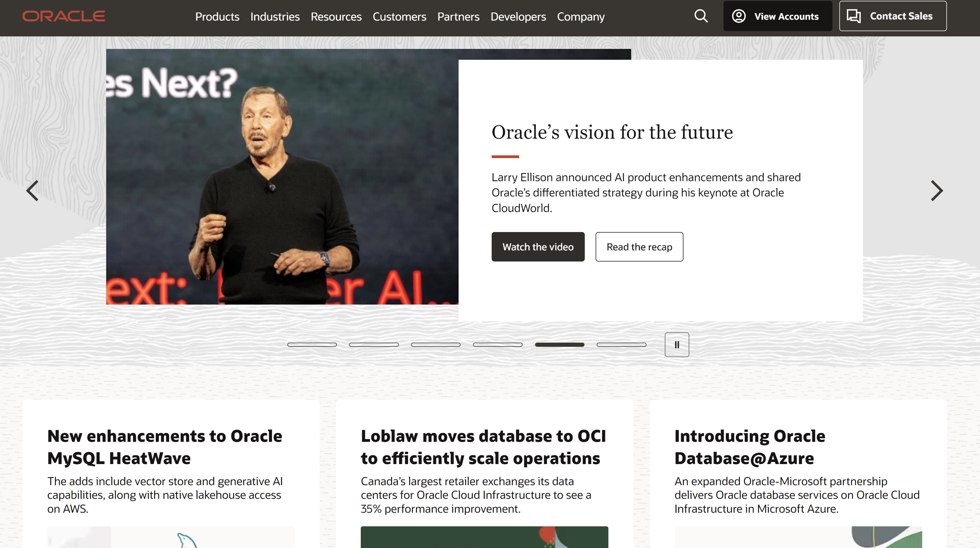
Task: Click the Oracle logo
Action: pos(64,16)
